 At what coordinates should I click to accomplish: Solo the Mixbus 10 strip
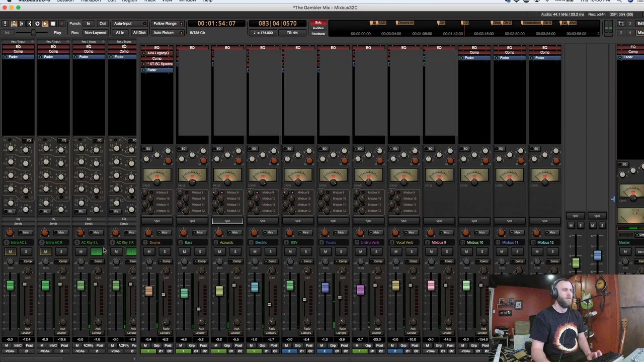point(481,252)
